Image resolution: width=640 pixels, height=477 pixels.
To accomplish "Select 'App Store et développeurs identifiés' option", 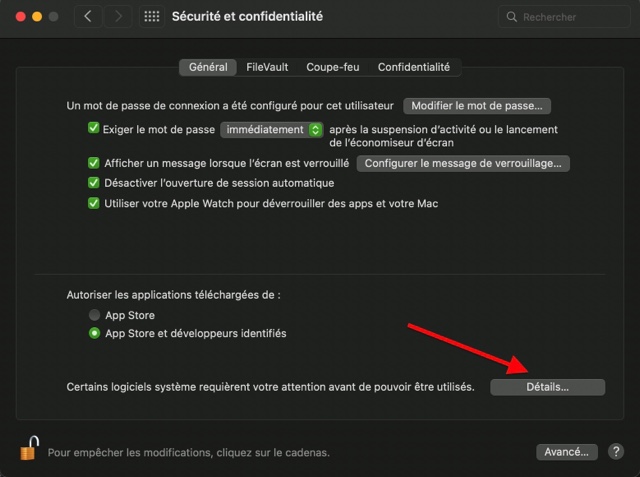I will tap(95, 333).
